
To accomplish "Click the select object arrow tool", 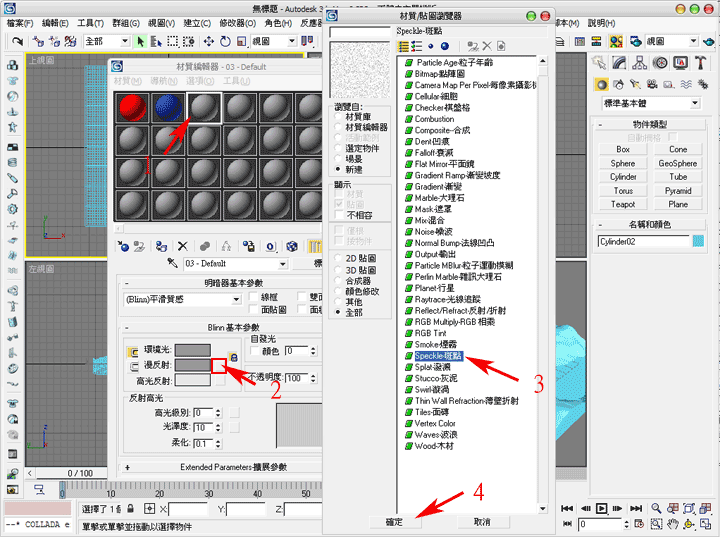I will pyautogui.click(x=141, y=41).
